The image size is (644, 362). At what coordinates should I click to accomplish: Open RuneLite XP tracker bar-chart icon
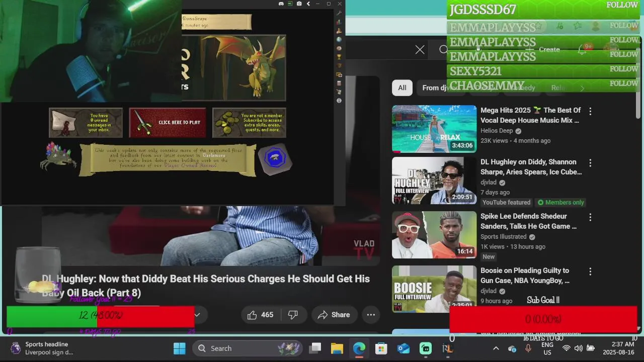click(x=339, y=22)
